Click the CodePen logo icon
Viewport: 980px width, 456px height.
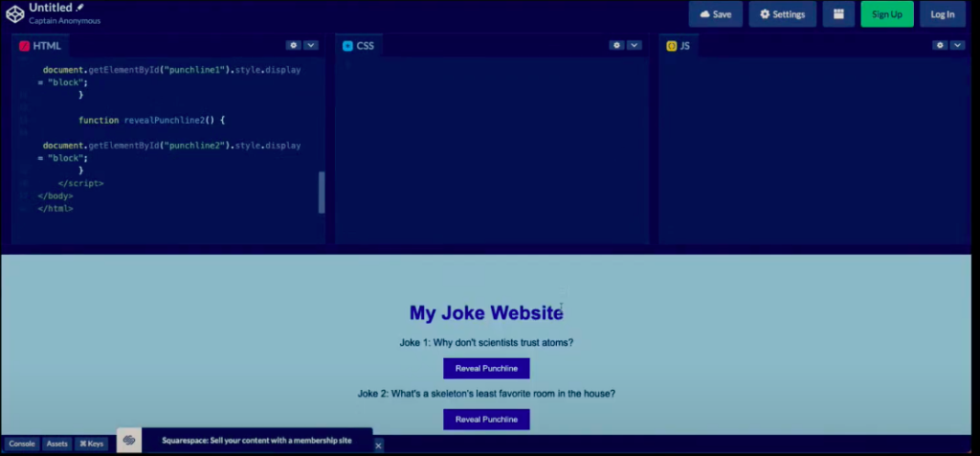15,13
